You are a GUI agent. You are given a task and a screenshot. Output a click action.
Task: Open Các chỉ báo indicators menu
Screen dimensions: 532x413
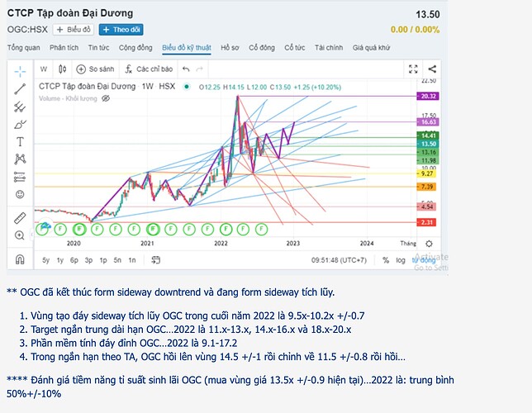pos(149,69)
